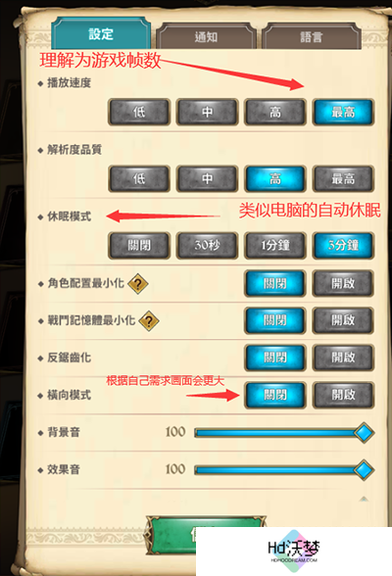Viewport: 392px width, 576px height.
Task: Enable 反鋸齒化 with 開啟
Action: (343, 358)
